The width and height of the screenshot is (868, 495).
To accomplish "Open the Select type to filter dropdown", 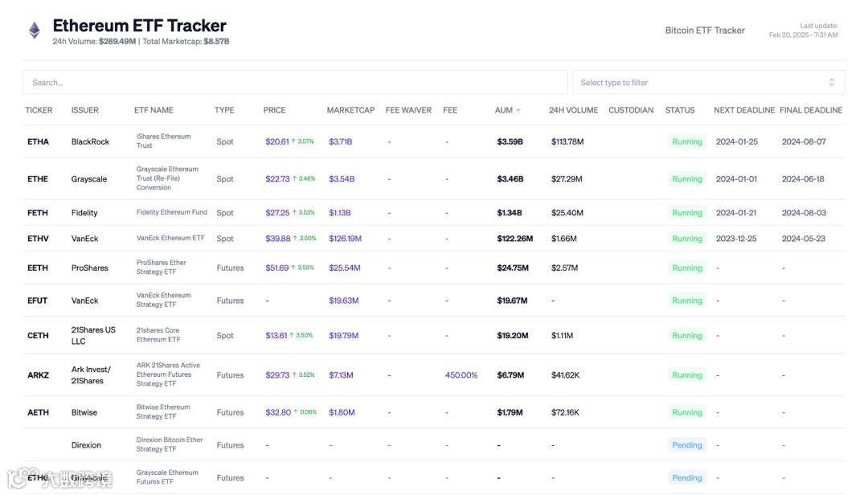I will tap(709, 83).
